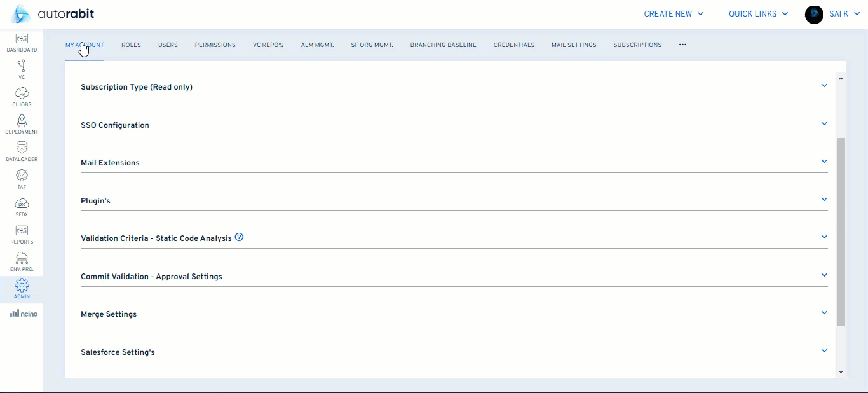Click the scroll down arrow of scrollbar

point(841,372)
